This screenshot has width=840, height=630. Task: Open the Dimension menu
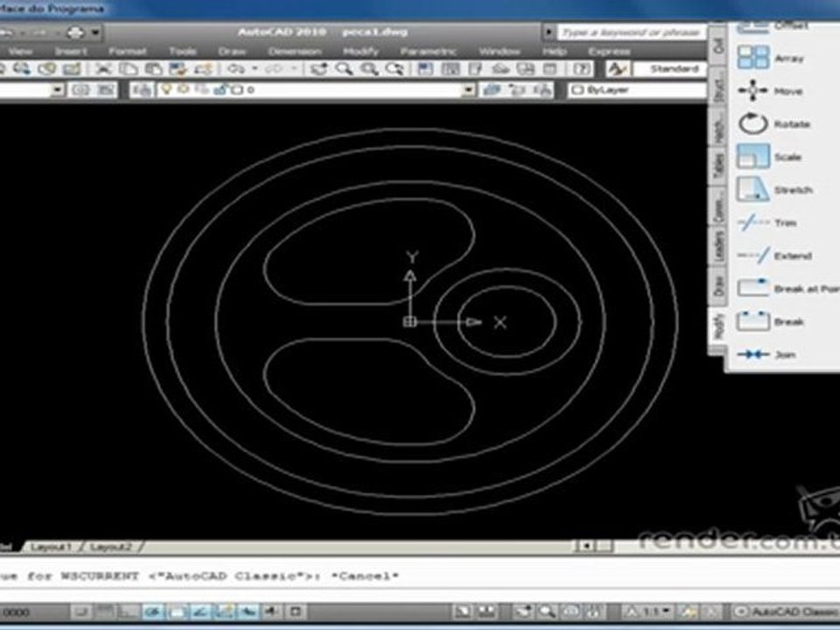click(x=295, y=52)
